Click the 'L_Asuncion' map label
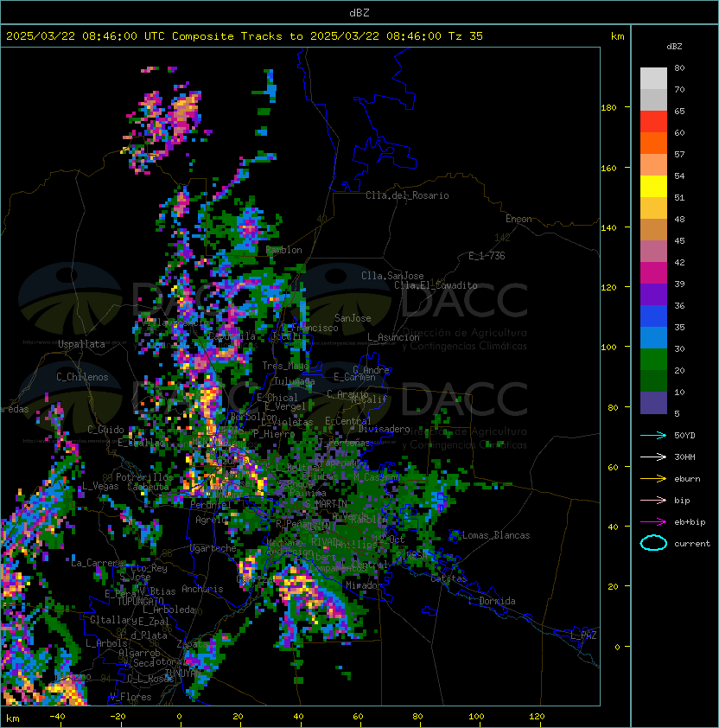Screen dimensions: 719x728 pos(393,337)
